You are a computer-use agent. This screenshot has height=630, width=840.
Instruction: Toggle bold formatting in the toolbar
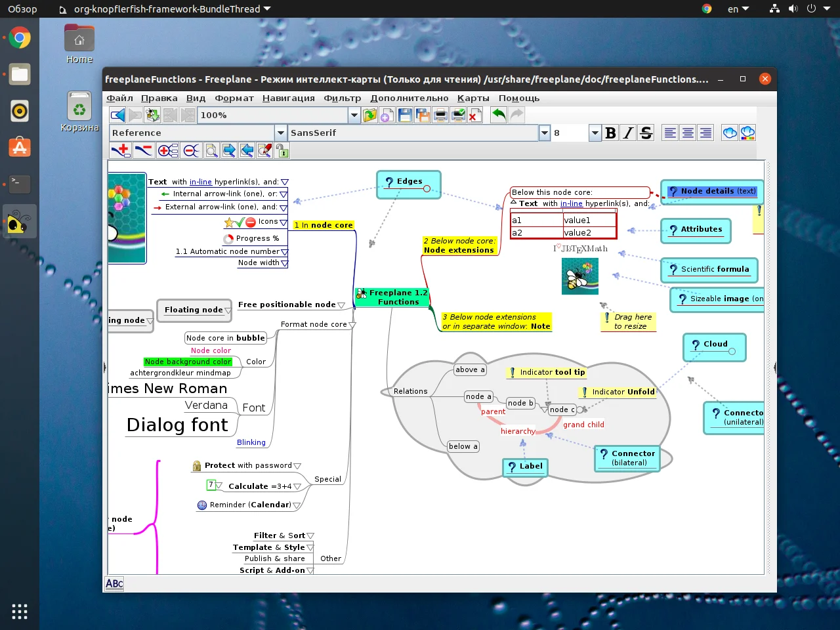610,133
